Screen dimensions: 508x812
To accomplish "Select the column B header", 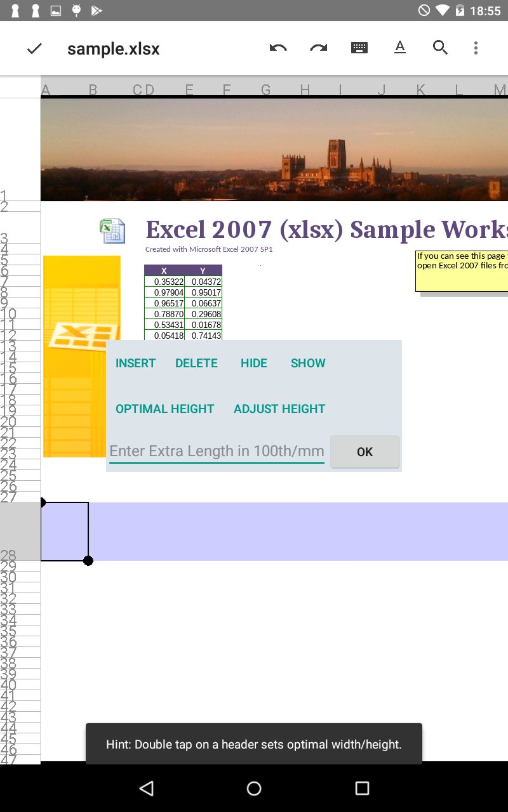I will coord(93,90).
